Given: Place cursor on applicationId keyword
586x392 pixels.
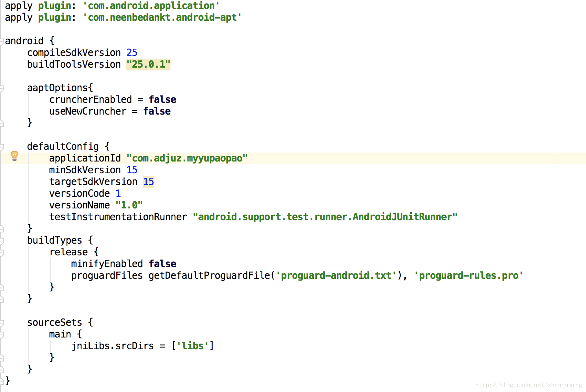Looking at the screenshot, I should (x=85, y=158).
